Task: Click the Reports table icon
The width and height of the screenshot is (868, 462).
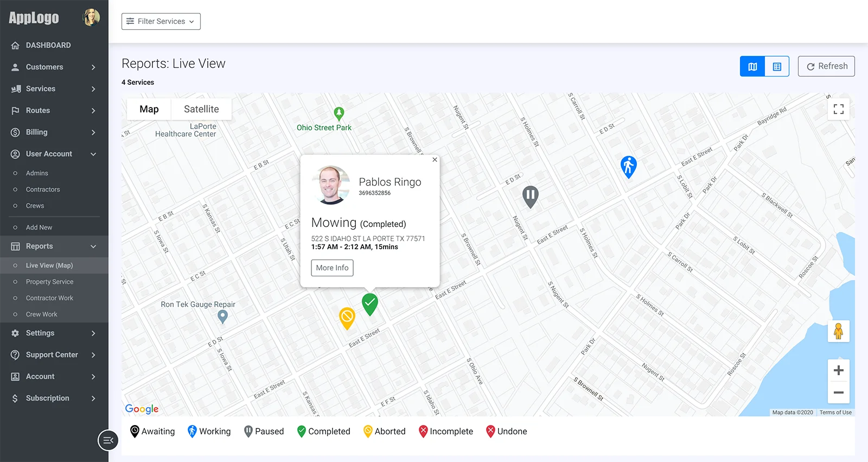Action: 15,246
